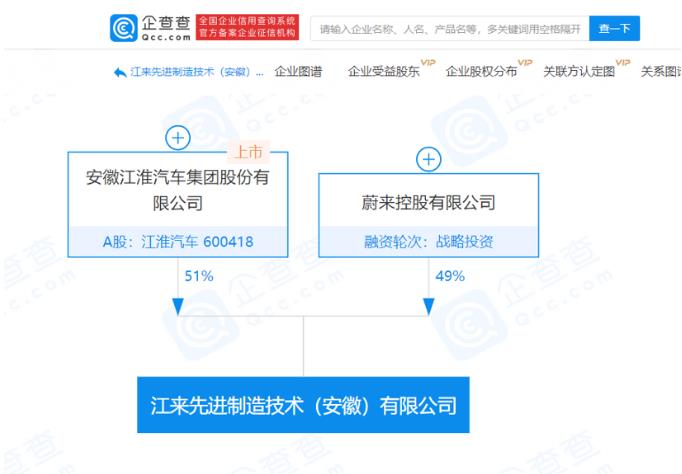Viewport: 682px width, 474px height.
Task: Open the 关系图谱 tab
Action: point(660,72)
